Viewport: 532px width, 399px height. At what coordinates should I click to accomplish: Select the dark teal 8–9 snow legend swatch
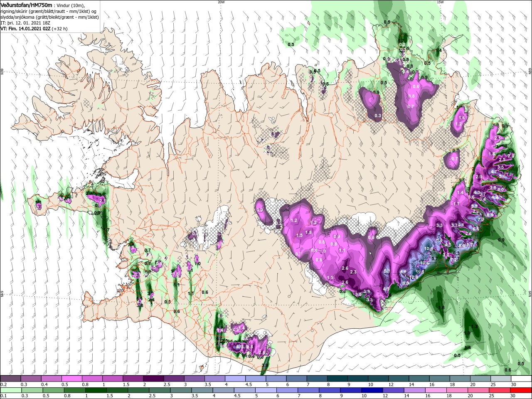tap(337, 379)
